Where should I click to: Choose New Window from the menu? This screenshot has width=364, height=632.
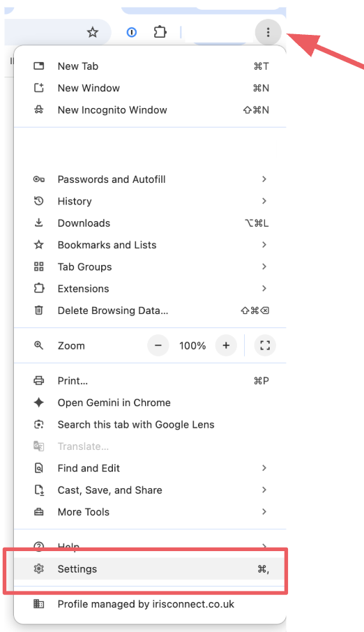coord(150,88)
